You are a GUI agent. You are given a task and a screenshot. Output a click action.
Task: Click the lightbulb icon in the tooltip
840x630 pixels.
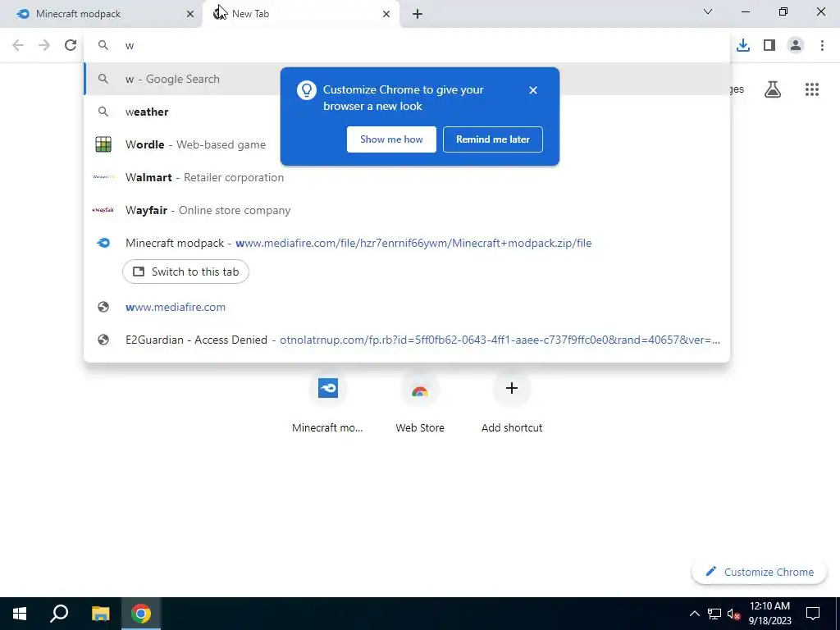click(x=307, y=90)
